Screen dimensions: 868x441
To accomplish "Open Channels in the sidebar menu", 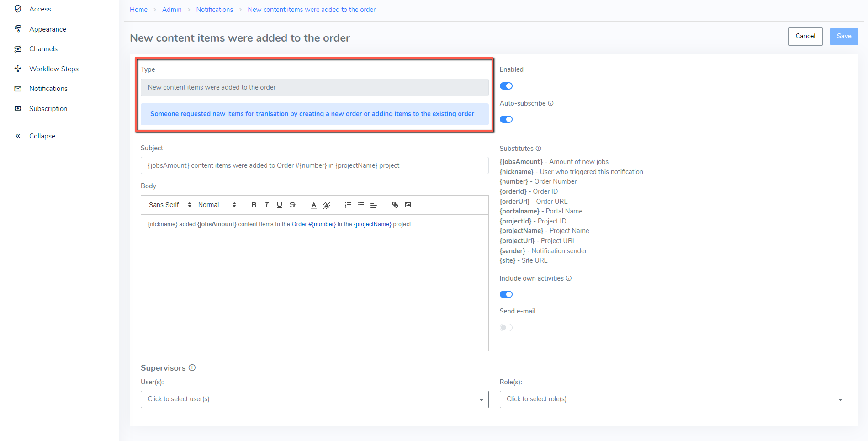I will tap(43, 49).
